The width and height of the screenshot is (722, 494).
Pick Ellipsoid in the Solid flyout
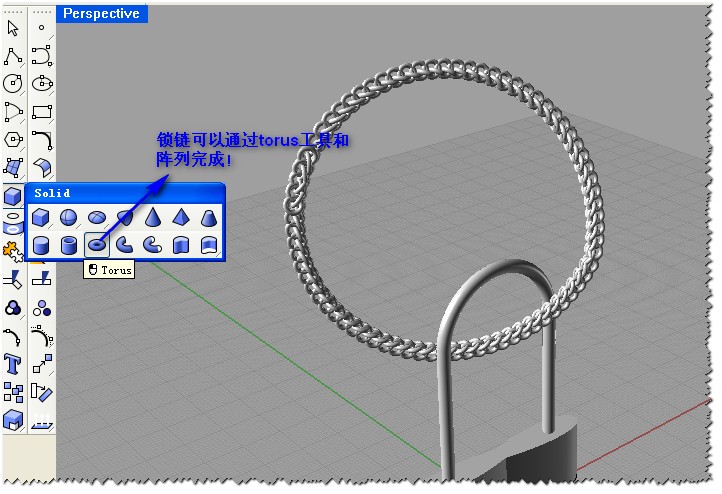tap(97, 217)
